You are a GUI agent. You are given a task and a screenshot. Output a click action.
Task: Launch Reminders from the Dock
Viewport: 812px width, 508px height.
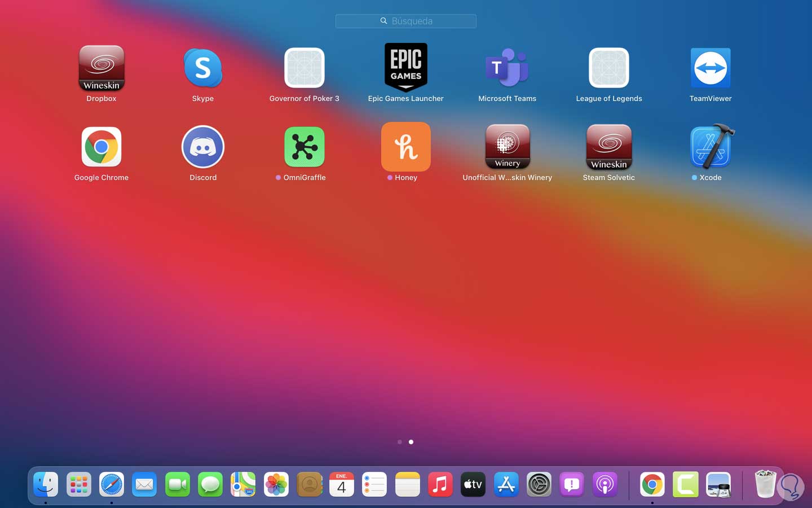(374, 484)
